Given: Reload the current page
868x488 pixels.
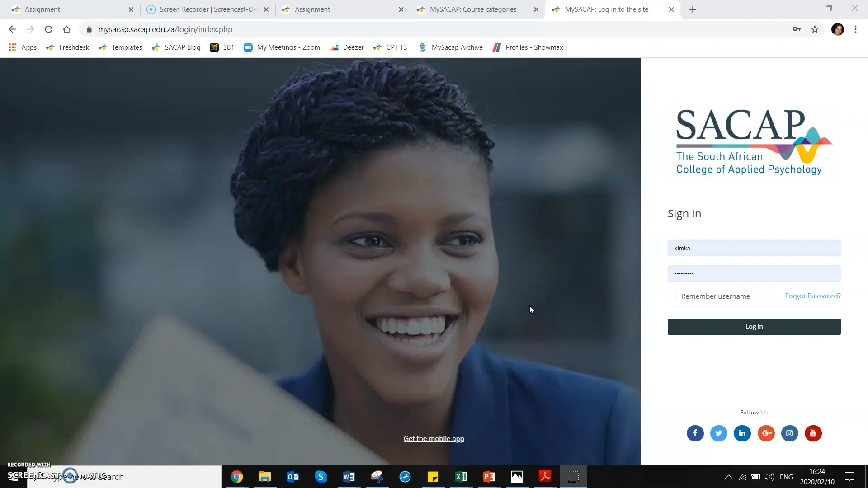Looking at the screenshot, I should tap(48, 29).
